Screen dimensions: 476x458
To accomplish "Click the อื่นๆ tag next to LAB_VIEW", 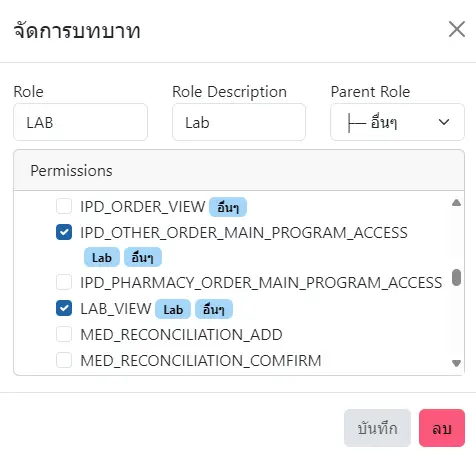I will [x=214, y=309].
